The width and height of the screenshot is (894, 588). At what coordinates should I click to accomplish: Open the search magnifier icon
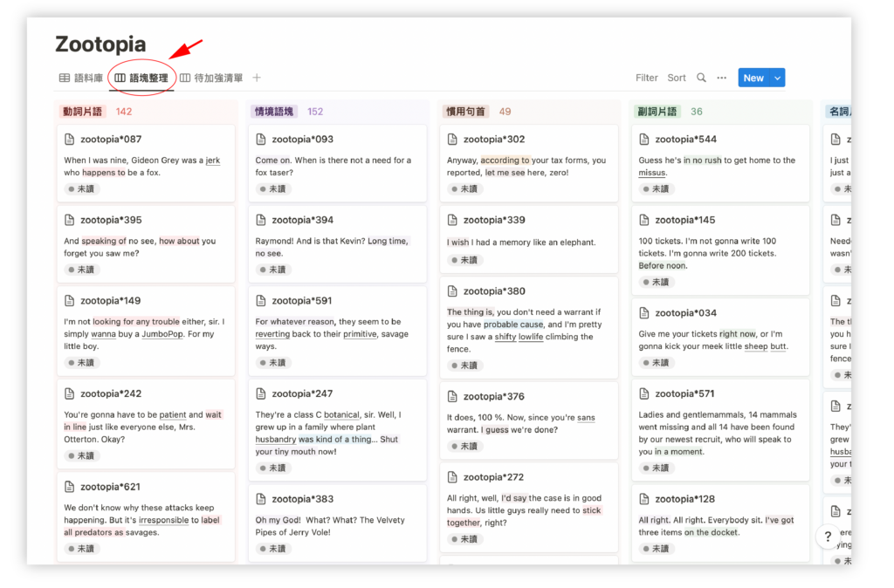701,78
